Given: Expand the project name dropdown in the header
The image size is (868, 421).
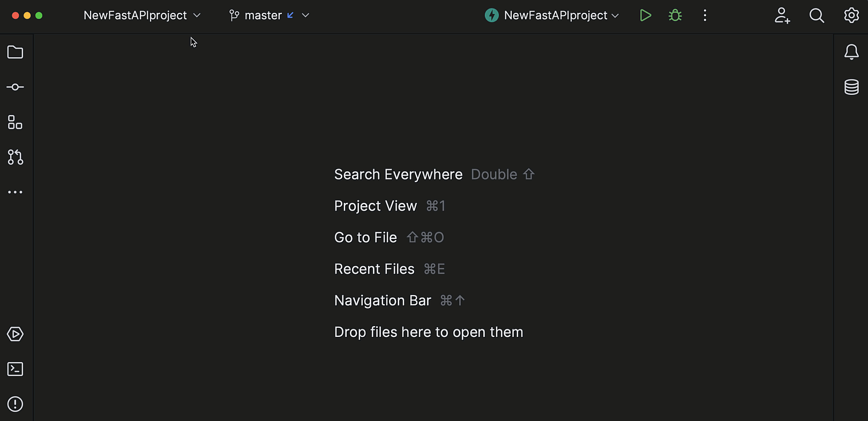Looking at the screenshot, I should coord(196,16).
